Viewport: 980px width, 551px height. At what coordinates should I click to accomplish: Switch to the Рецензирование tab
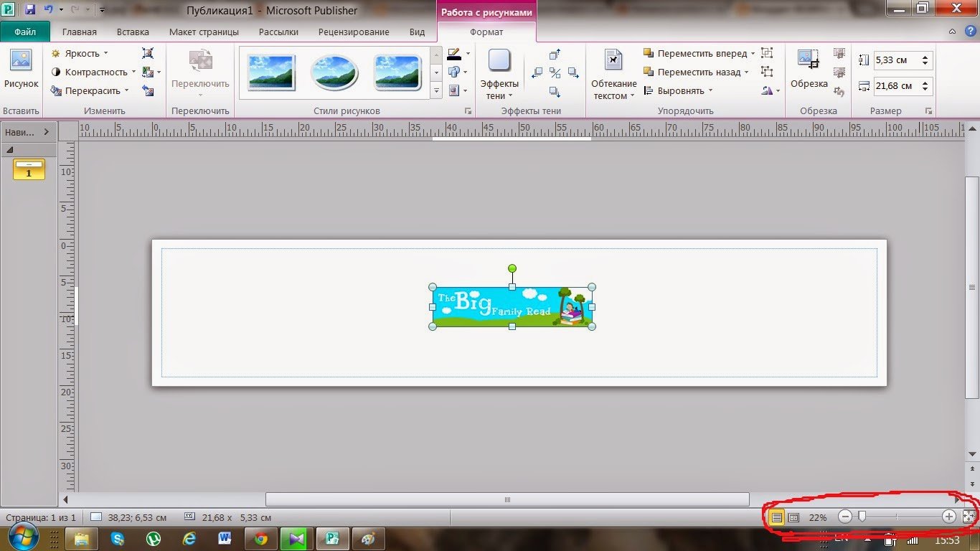tap(354, 32)
